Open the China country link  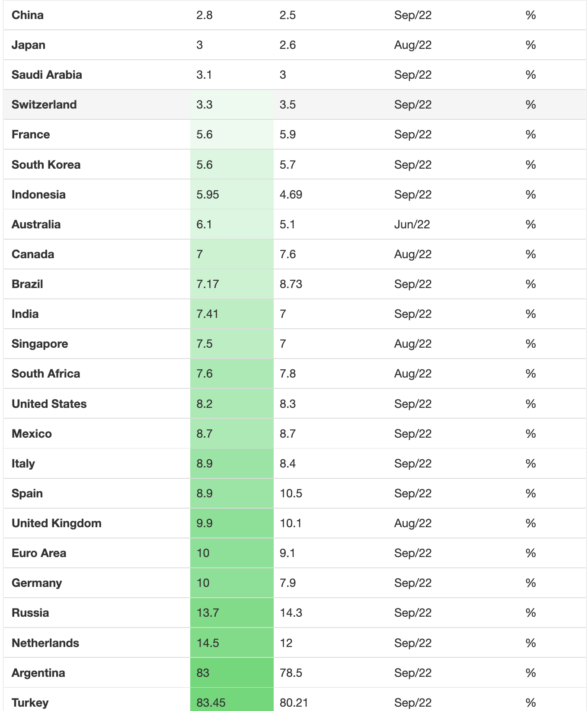tap(28, 15)
